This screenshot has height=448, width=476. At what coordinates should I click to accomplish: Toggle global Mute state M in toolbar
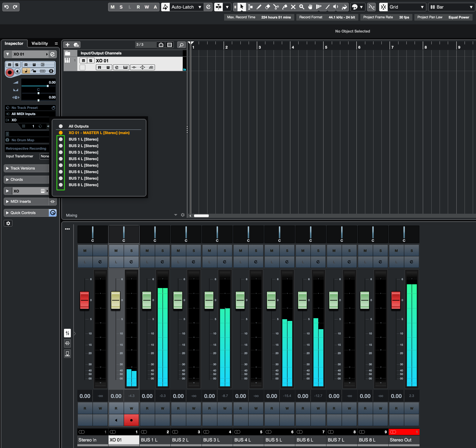coord(113,7)
